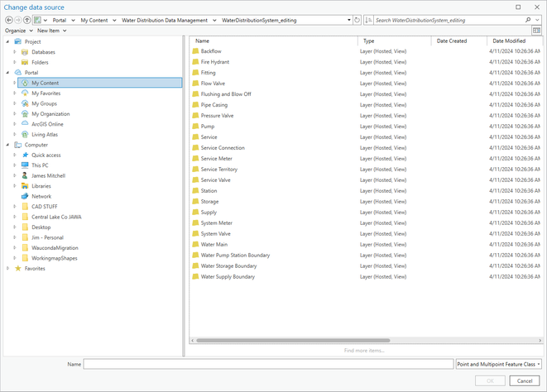Click the Pump layer folder icon
The width and height of the screenshot is (547, 392).
(195, 127)
